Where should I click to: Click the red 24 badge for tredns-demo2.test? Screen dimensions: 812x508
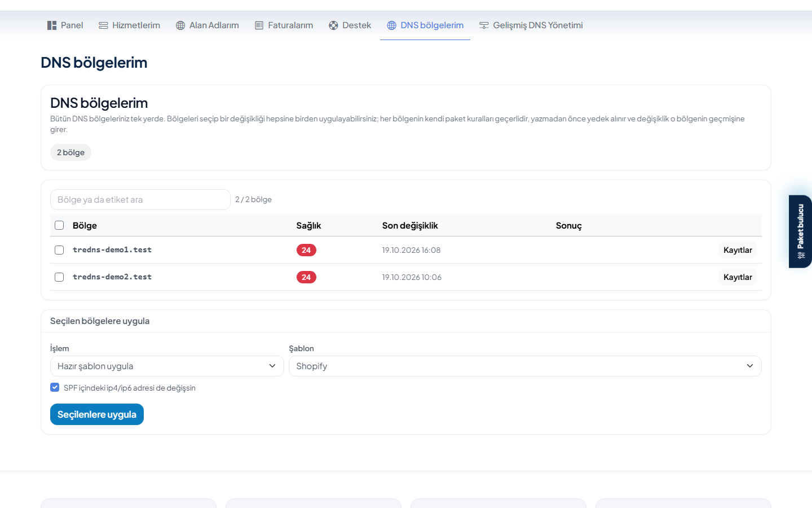306,277
